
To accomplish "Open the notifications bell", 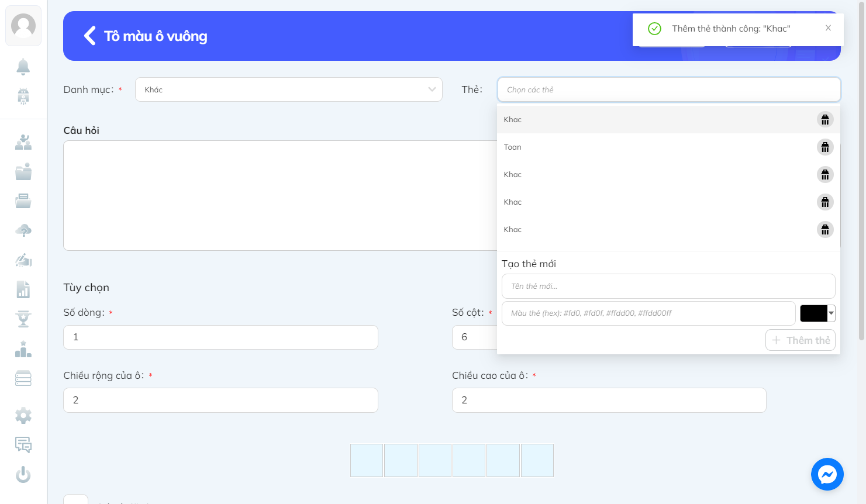I will 23,67.
